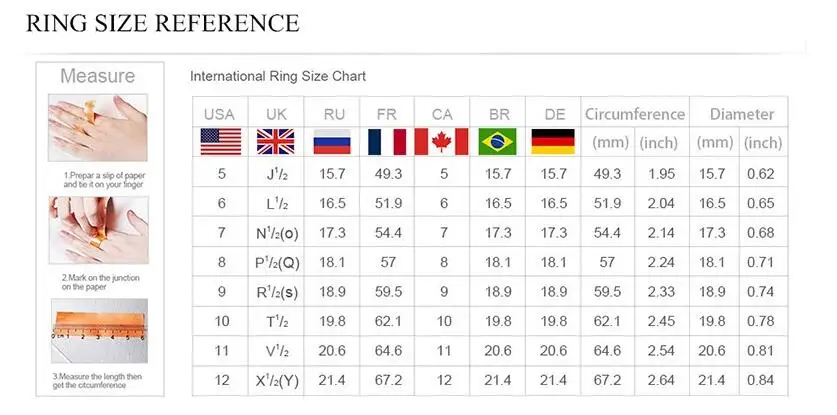Open the paper marking step photo
The width and height of the screenshot is (837, 415).
click(99, 230)
